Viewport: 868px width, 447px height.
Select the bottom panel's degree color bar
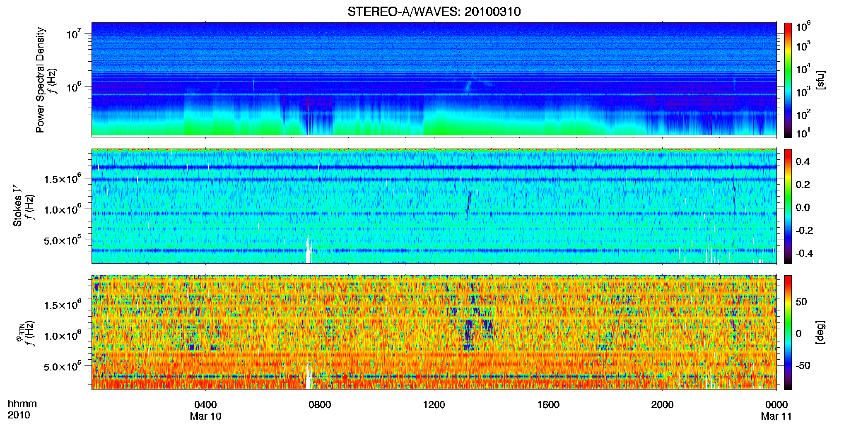pyautogui.click(x=788, y=332)
